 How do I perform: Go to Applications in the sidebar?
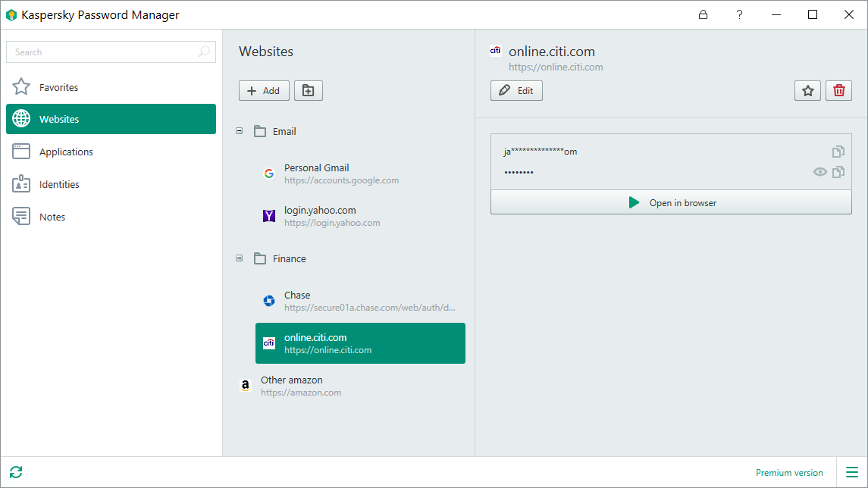111,152
